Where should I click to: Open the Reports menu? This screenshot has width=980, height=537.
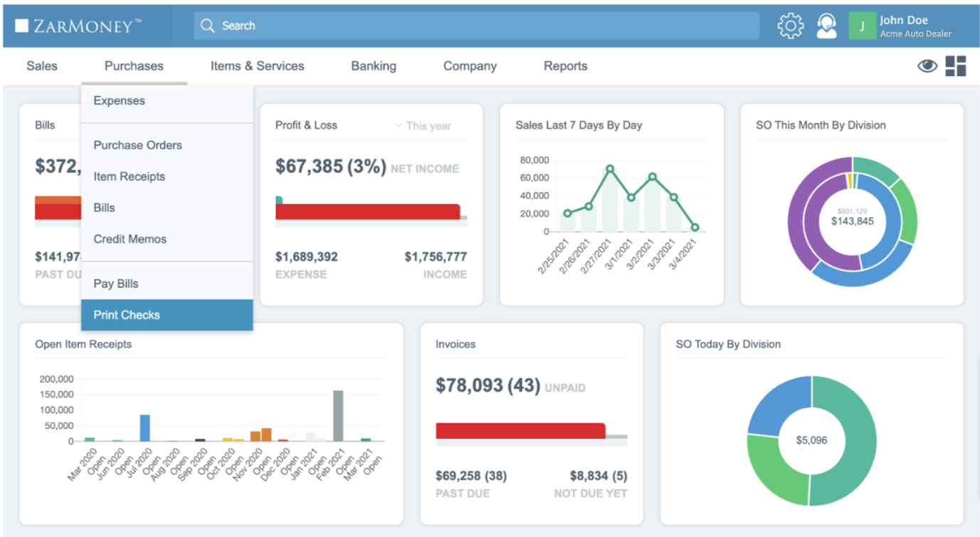pos(565,66)
